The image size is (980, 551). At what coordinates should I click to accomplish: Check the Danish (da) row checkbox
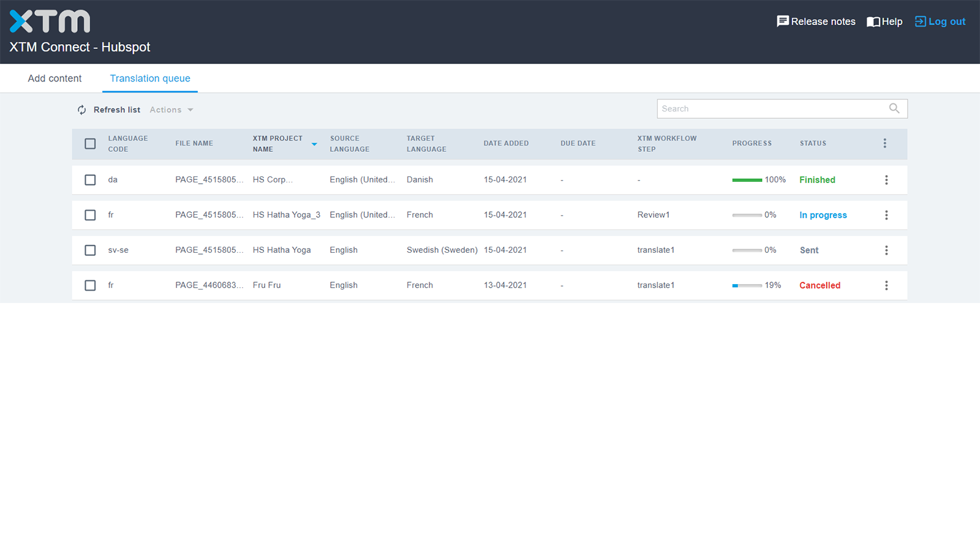90,179
